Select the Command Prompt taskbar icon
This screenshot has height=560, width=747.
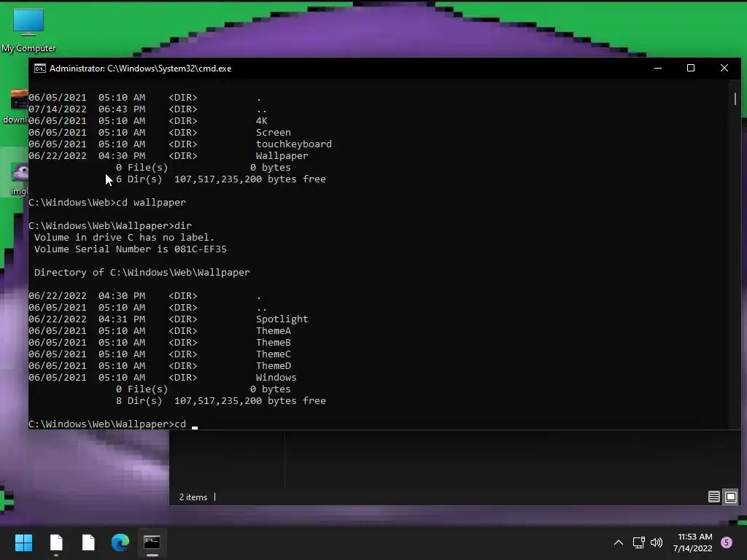coord(152,542)
